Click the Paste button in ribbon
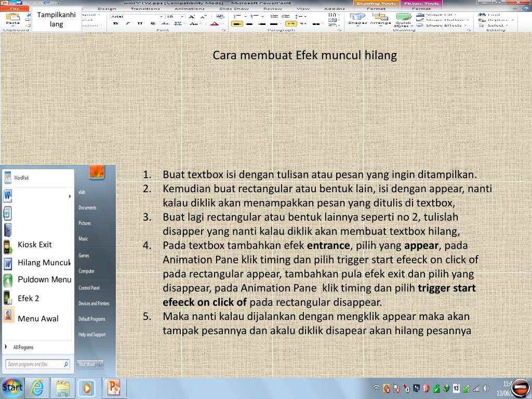532x399 pixels. coord(12,19)
